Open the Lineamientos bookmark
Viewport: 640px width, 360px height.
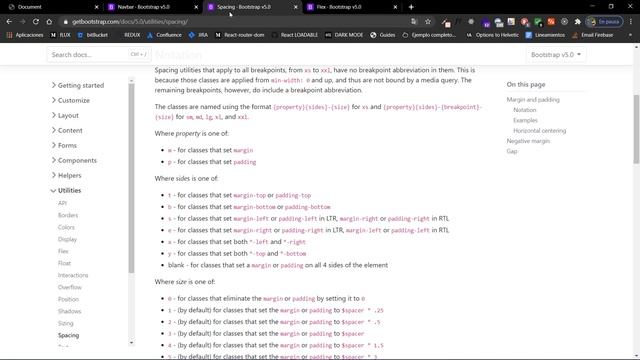[545, 35]
